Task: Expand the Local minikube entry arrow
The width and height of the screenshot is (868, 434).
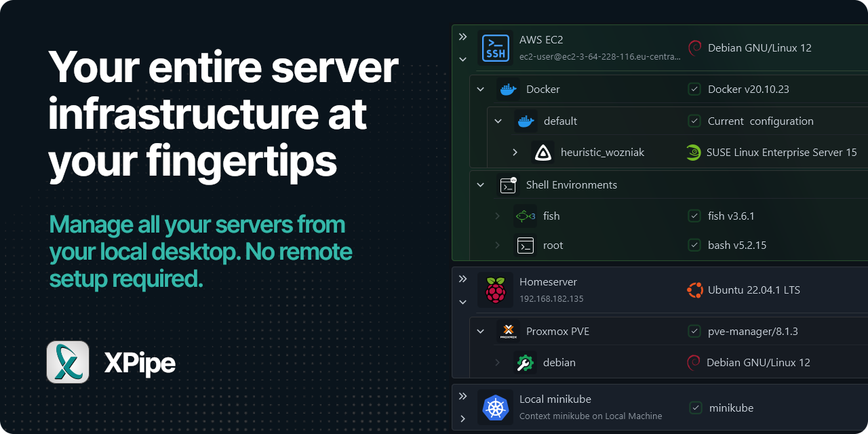Action: pyautogui.click(x=463, y=418)
